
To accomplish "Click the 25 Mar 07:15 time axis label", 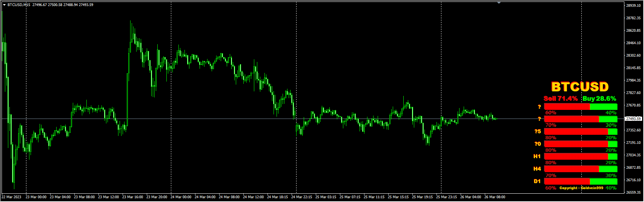I will coord(350,197).
